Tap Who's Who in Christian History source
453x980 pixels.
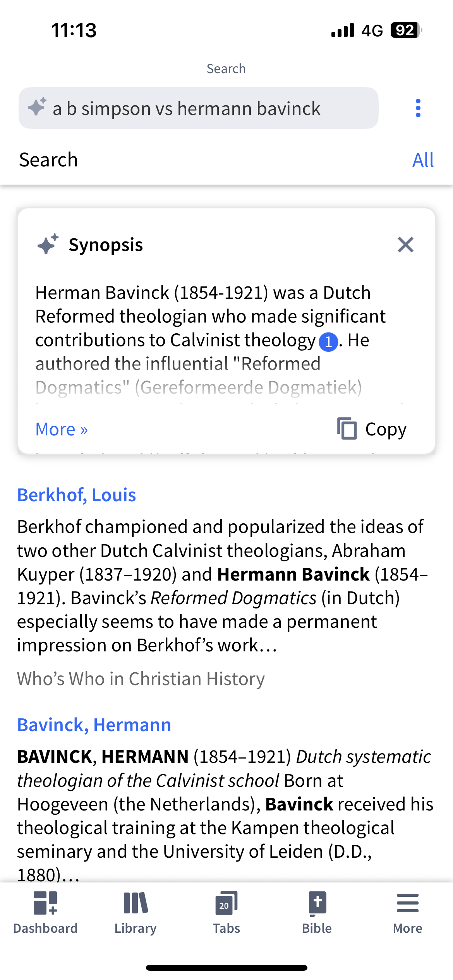point(141,679)
